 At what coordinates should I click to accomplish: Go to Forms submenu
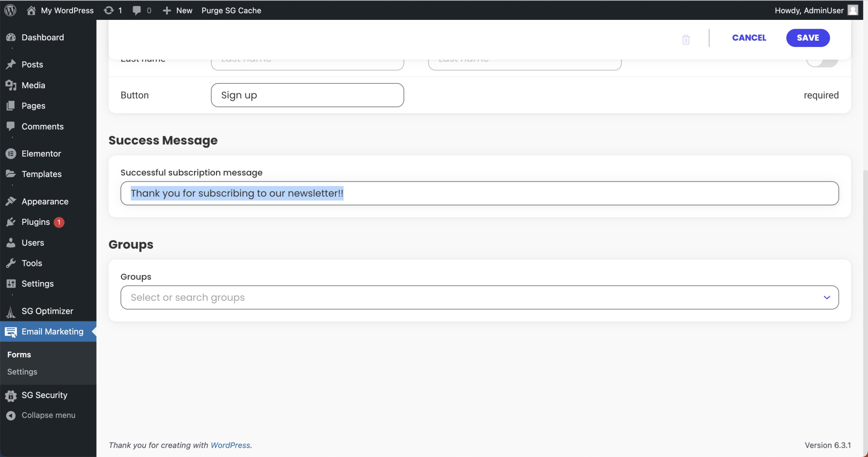pyautogui.click(x=19, y=355)
